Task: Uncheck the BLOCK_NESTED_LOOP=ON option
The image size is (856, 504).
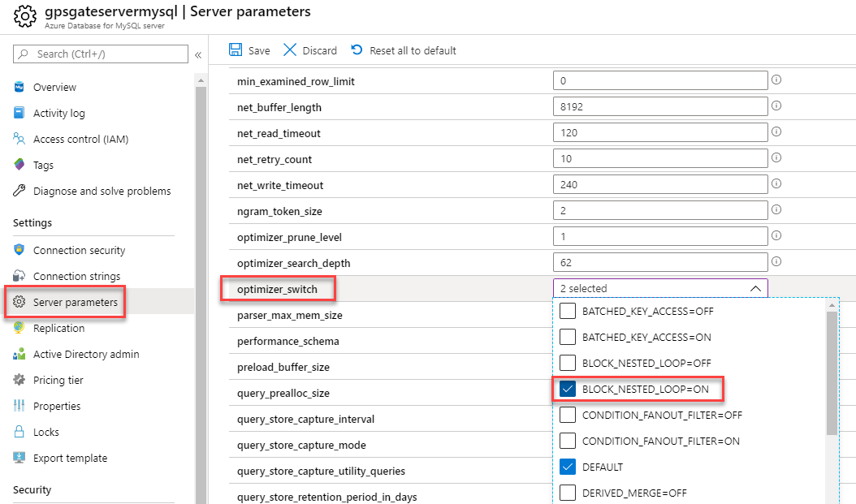Action: [568, 389]
